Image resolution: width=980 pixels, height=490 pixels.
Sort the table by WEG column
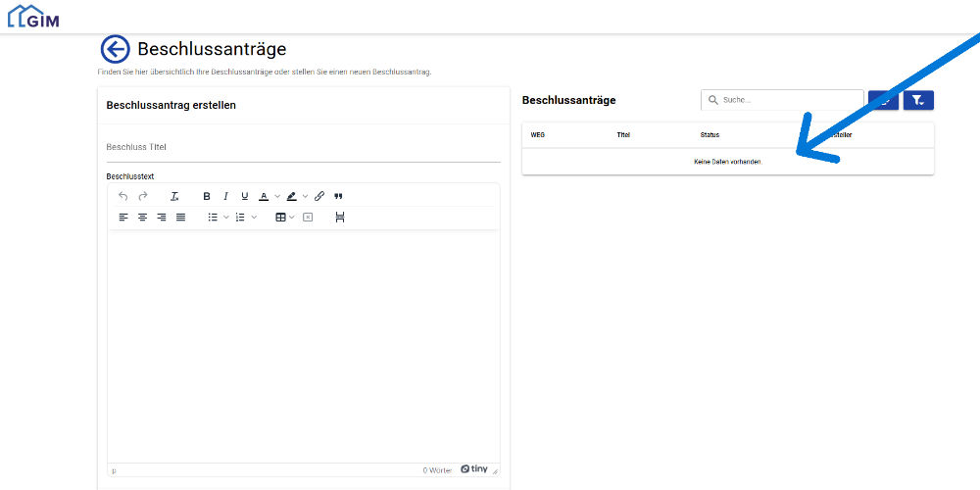pyautogui.click(x=537, y=135)
